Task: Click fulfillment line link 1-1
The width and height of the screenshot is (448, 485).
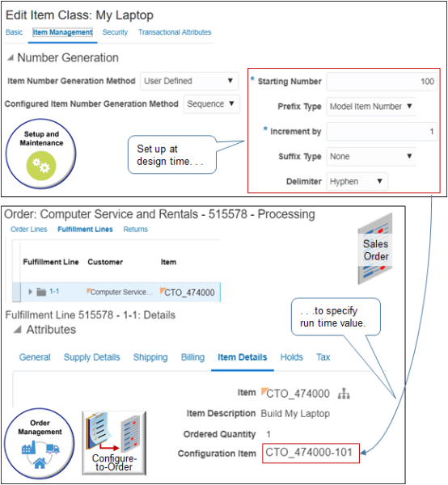Action: click(x=54, y=291)
